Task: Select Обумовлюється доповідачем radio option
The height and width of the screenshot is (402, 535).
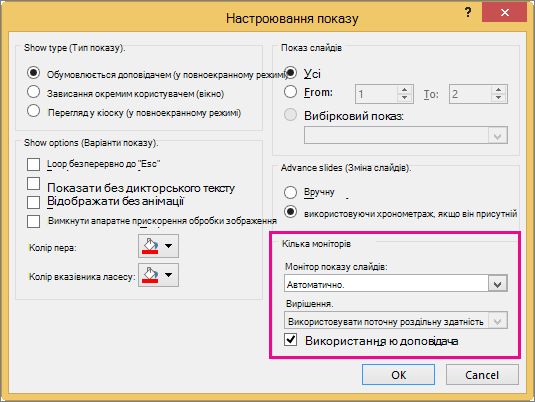Action: coord(33,73)
